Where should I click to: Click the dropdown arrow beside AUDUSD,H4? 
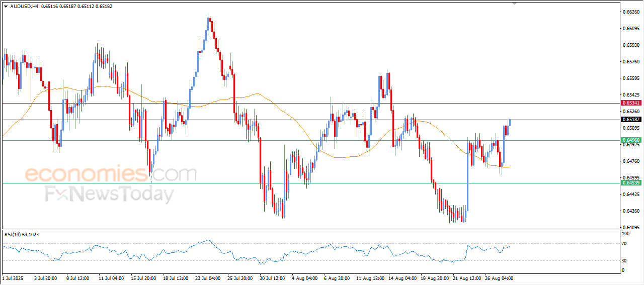pyautogui.click(x=6, y=7)
